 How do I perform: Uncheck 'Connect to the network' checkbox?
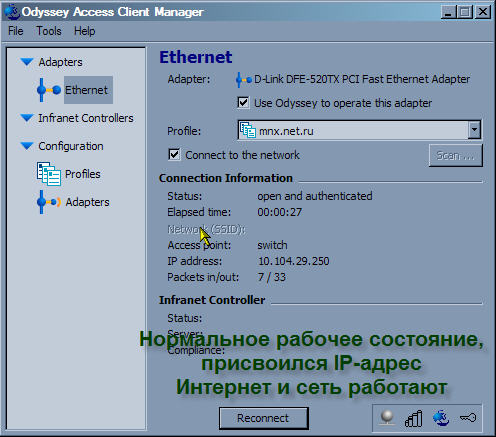point(174,155)
